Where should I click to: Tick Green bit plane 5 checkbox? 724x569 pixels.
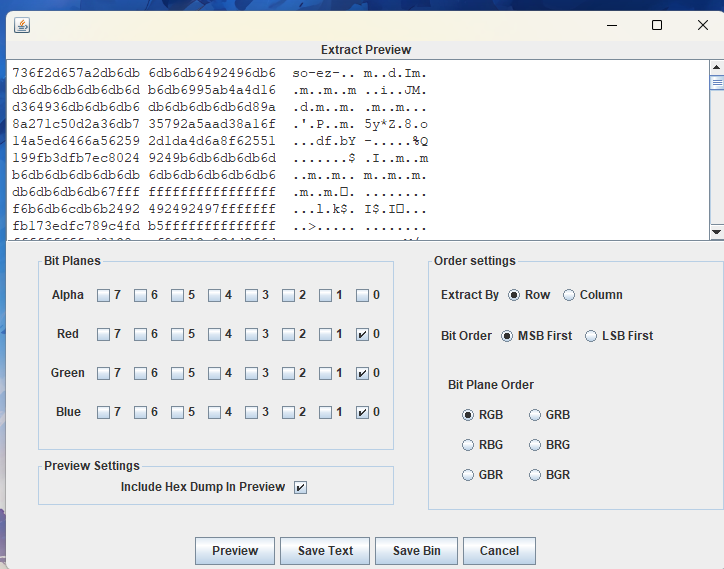point(177,373)
